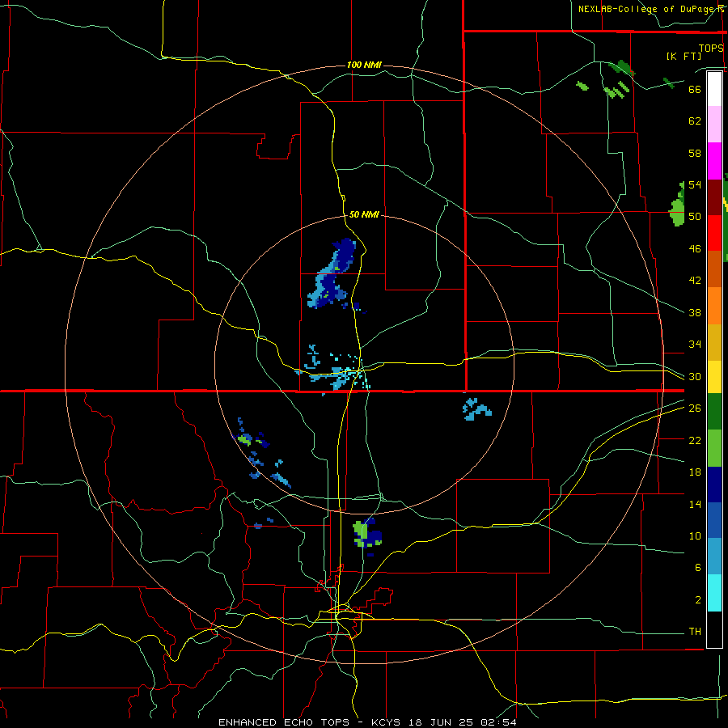Click the green and navy echo south of the 50 NMI ring
The image size is (728, 728).
click(367, 535)
